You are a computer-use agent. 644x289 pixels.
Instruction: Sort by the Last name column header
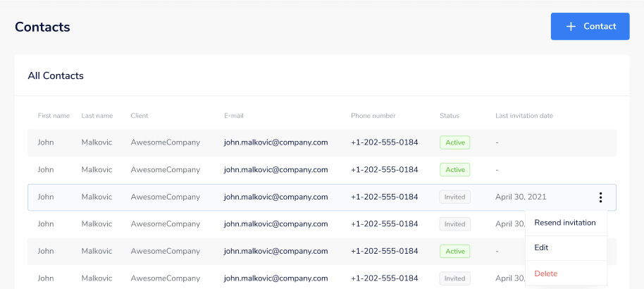(97, 116)
